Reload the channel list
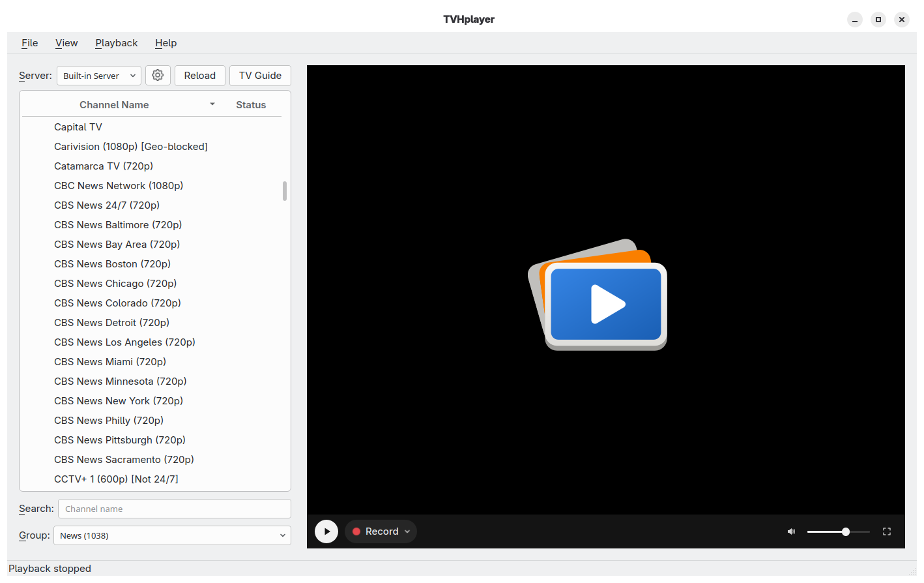The image size is (924, 583). (x=200, y=76)
